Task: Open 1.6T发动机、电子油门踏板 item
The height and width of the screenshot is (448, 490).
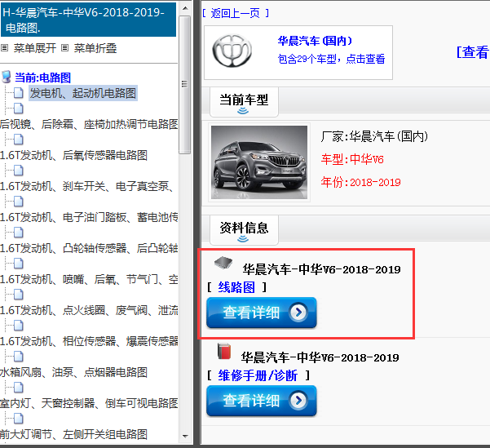Action: [89, 217]
